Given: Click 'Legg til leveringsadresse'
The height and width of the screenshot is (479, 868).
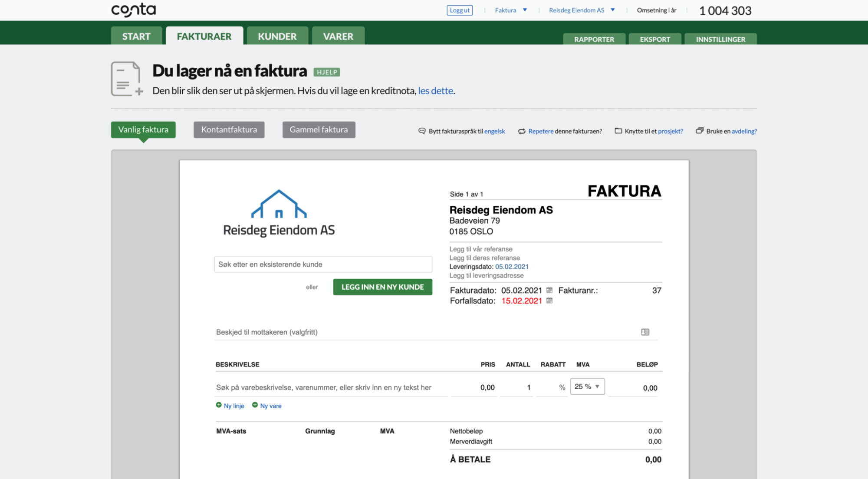Looking at the screenshot, I should point(487,275).
